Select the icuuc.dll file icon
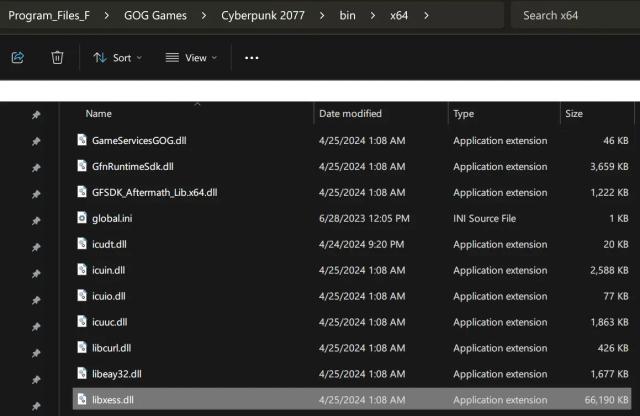 82,321
